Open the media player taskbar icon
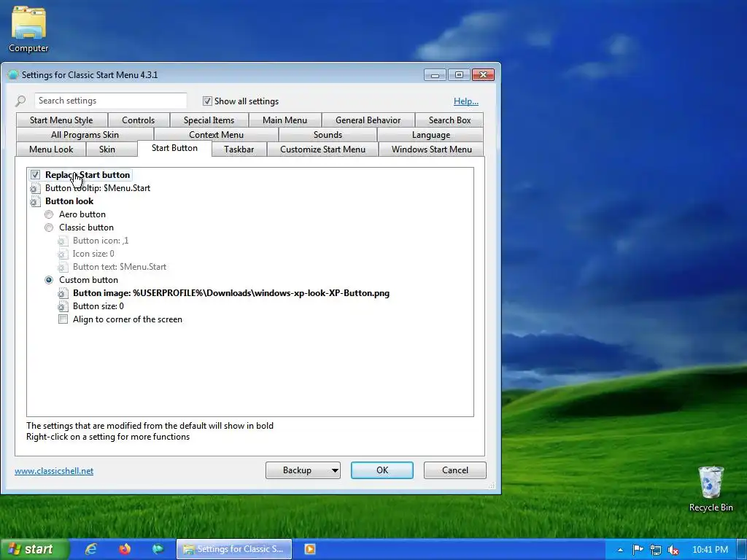 coord(309,549)
